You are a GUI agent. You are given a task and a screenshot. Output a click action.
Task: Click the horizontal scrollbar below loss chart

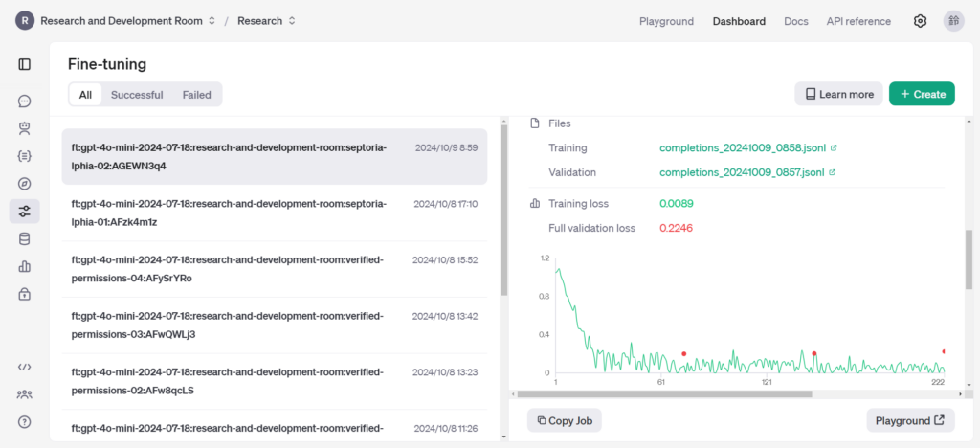coord(737,393)
